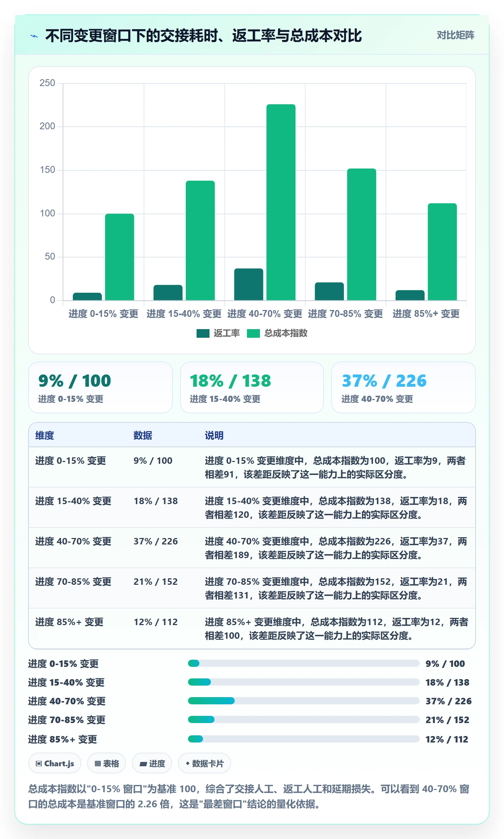The height and width of the screenshot is (839, 504).
Task: Open the 18% / 138 data card
Action: tap(252, 387)
